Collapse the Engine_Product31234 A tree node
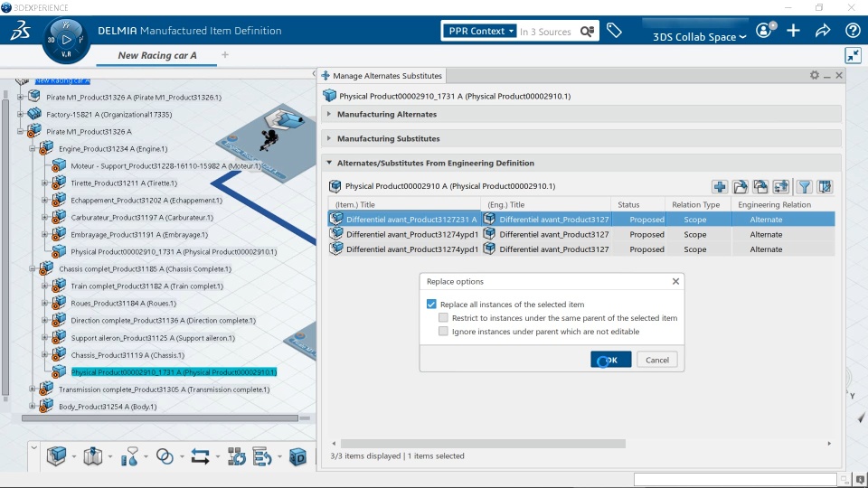 [x=33, y=149]
